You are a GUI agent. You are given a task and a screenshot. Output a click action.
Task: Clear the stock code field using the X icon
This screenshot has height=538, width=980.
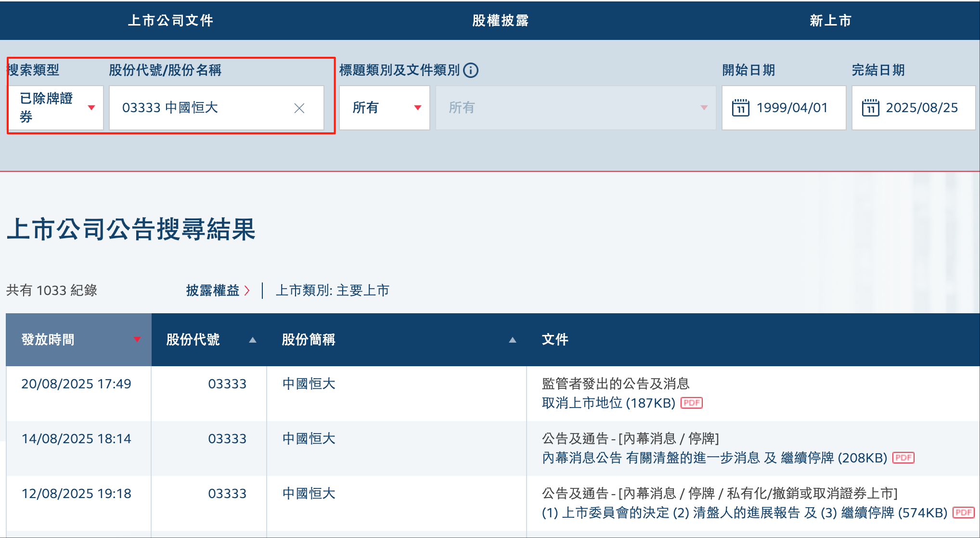point(299,108)
